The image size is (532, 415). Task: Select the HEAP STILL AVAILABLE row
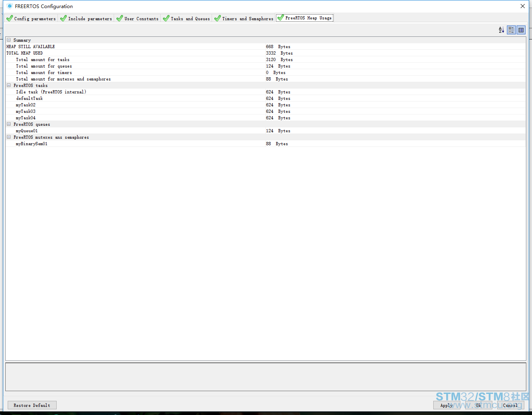click(265, 47)
